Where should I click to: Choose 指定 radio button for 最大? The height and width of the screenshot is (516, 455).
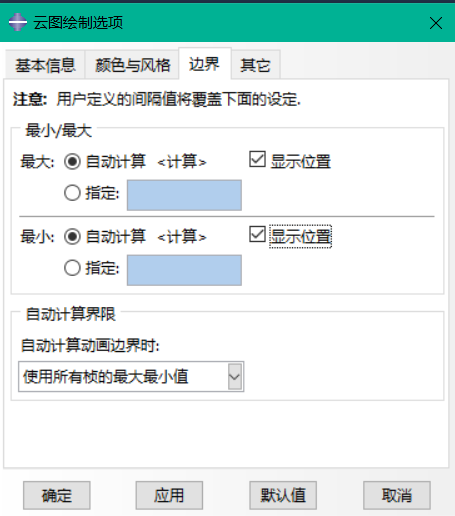coord(72,193)
